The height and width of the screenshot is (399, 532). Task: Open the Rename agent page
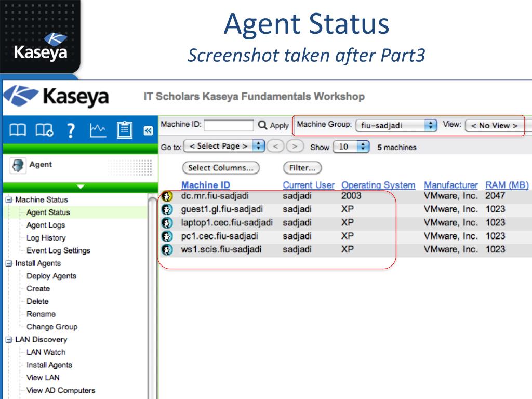pyautogui.click(x=41, y=314)
